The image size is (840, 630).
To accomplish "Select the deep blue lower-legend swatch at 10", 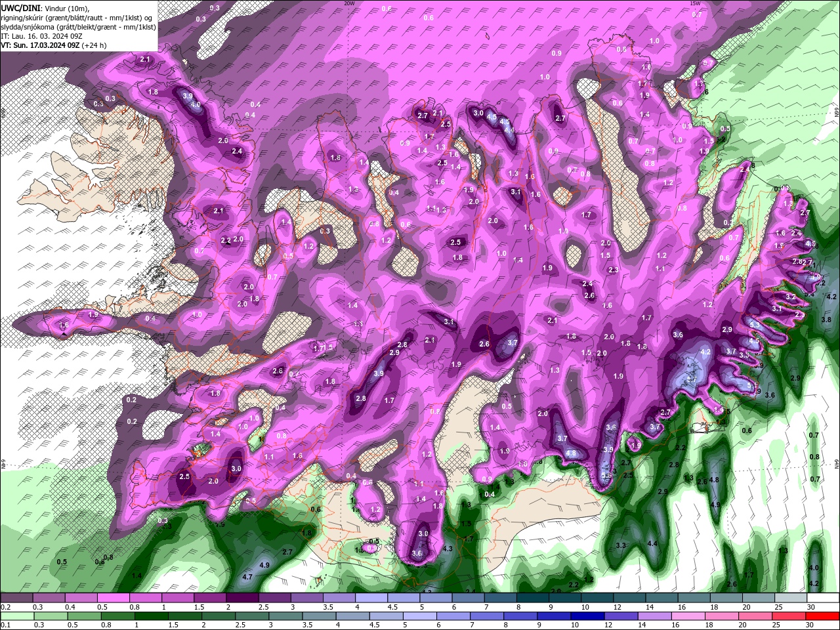I will (x=588, y=616).
